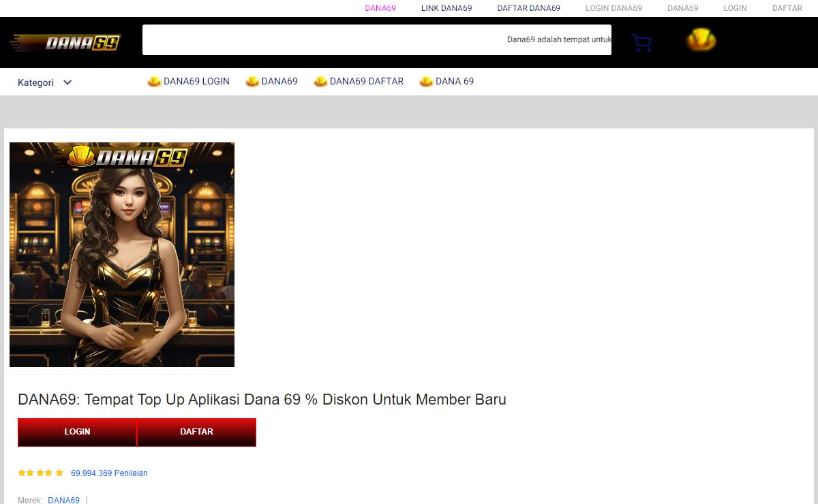Open LOGIN DANA69 in top bar

tap(613, 8)
